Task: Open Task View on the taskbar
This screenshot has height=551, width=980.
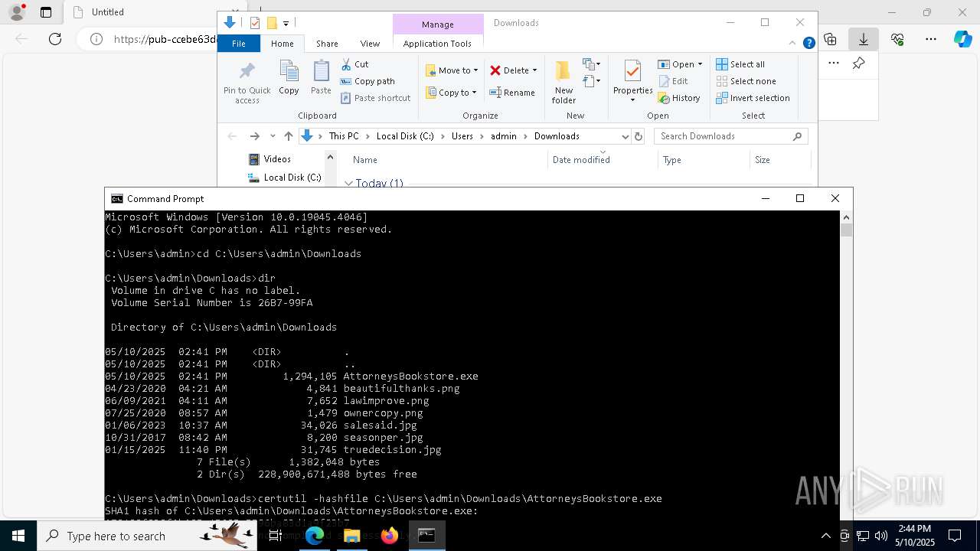Action: [276, 536]
